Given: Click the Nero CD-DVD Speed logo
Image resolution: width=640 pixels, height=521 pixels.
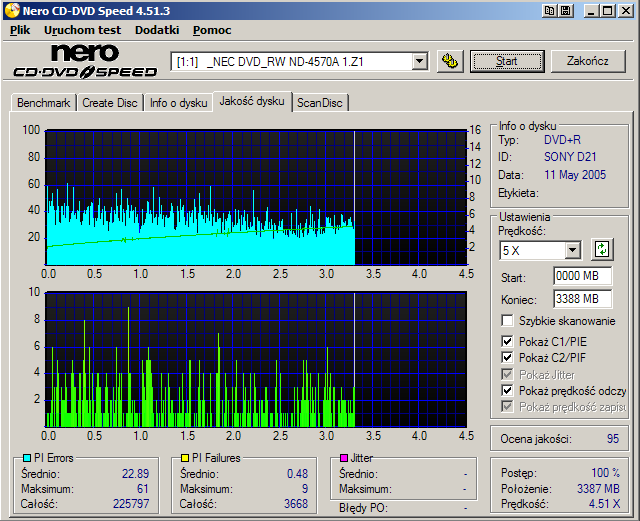Looking at the screenshot, I should [x=85, y=62].
